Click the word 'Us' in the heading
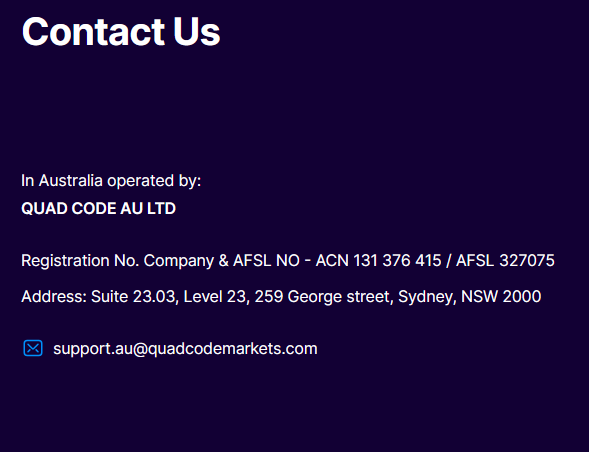Viewport: 589px width, 452px height. click(196, 32)
